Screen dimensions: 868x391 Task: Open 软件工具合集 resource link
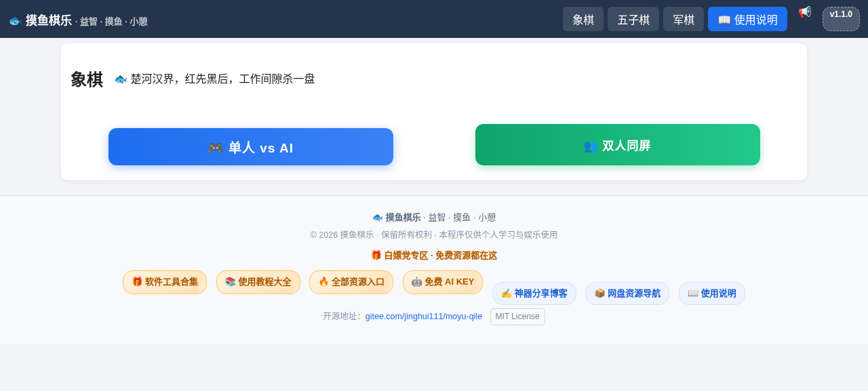(x=165, y=283)
